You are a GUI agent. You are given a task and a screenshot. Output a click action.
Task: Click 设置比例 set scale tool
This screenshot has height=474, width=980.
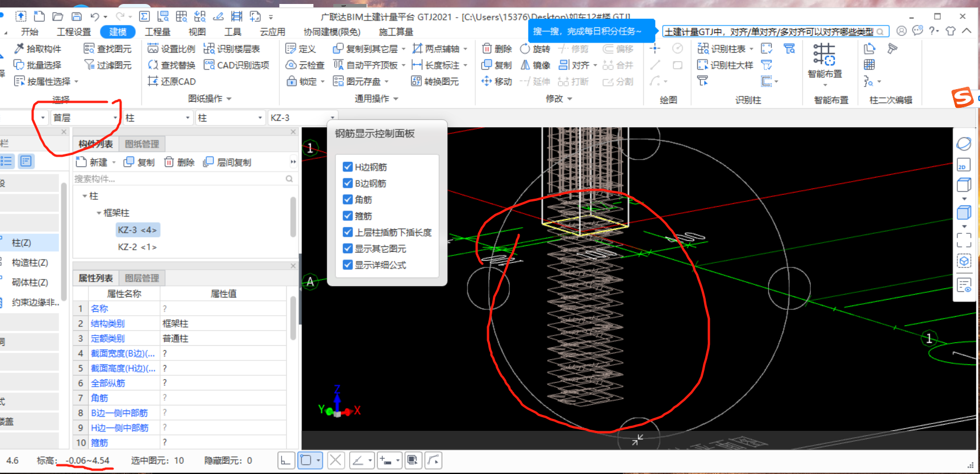(171, 49)
